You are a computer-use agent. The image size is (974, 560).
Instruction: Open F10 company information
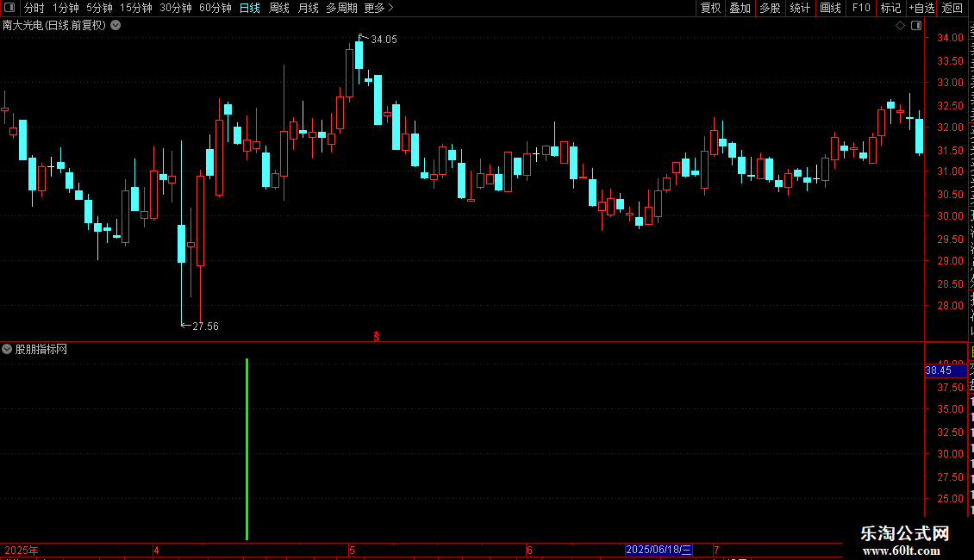[x=861, y=8]
